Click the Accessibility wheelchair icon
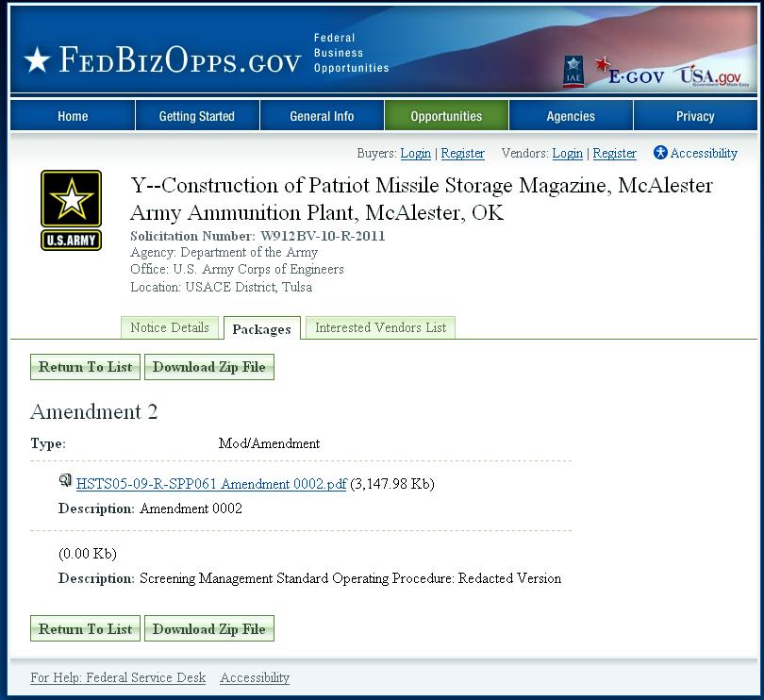The image size is (764, 700). click(660, 153)
